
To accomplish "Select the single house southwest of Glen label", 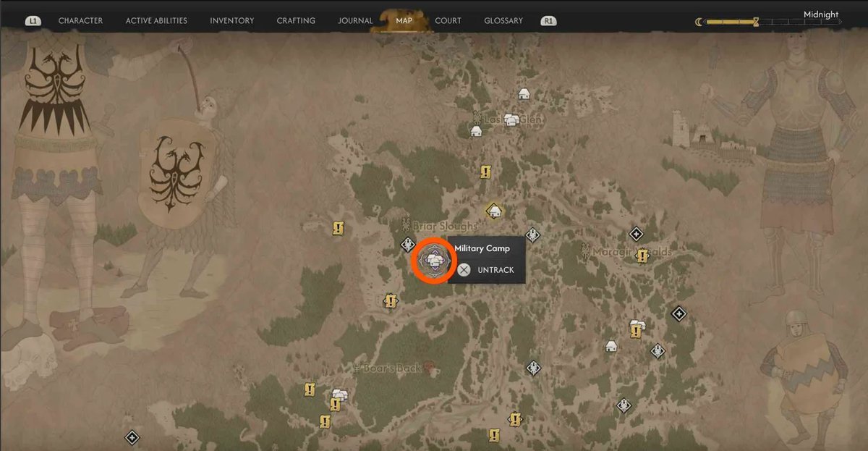I will point(476,131).
